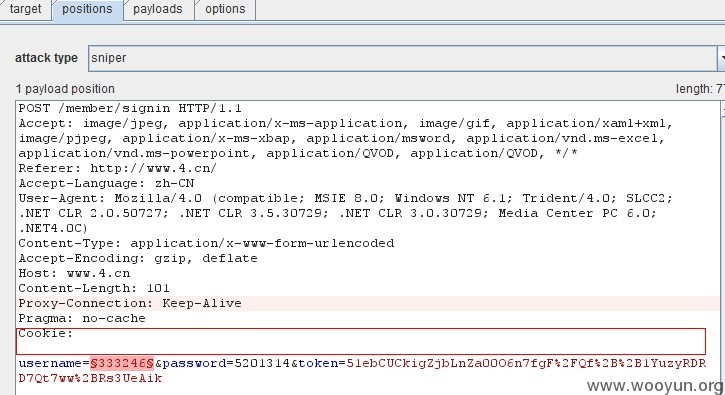Open the payloads tab

point(158,9)
